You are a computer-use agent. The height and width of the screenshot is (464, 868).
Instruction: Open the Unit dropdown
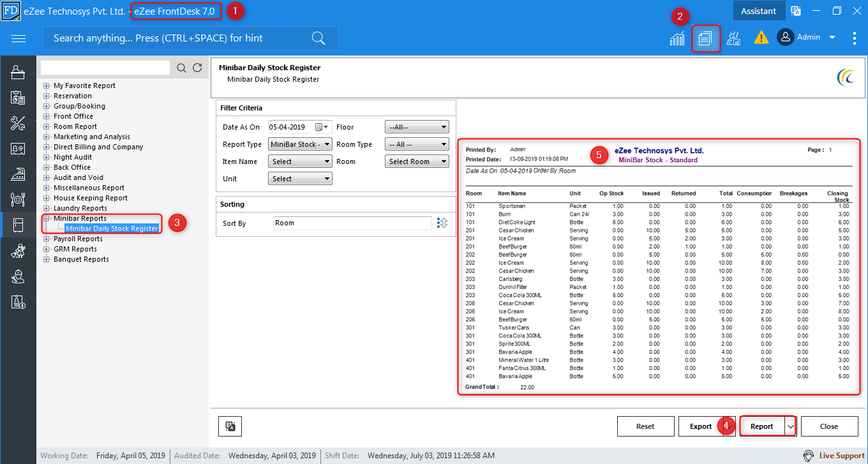[x=300, y=179]
